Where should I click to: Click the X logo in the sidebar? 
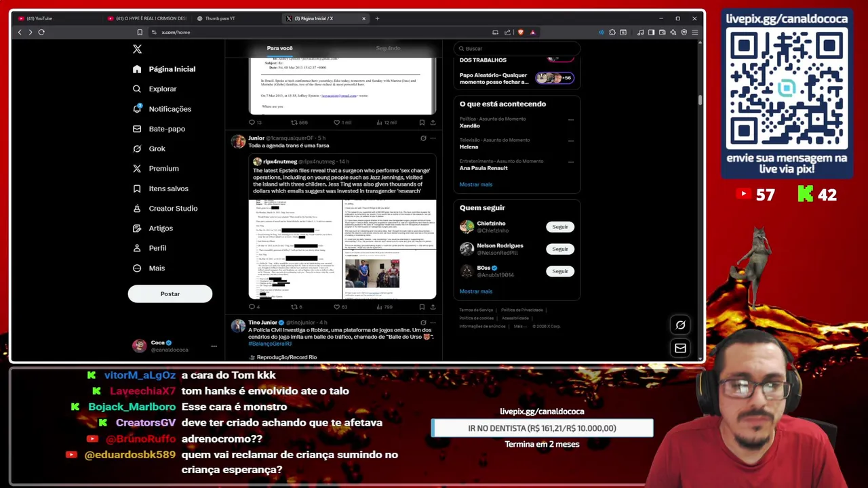click(x=137, y=49)
